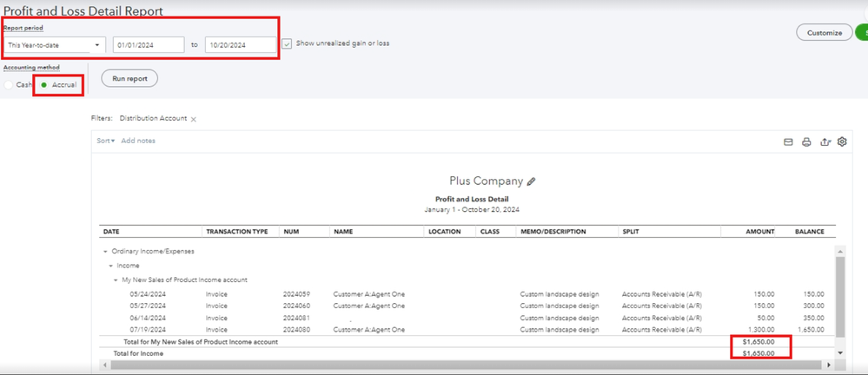Viewport: 868px width, 375px height.
Task: Open the This Year-to-date period dropdown
Action: click(54, 45)
